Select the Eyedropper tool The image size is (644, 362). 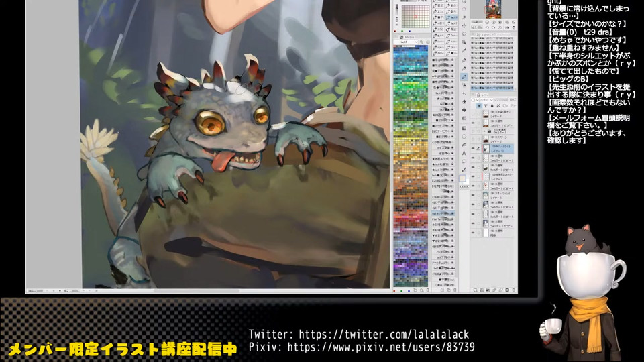tap(464, 51)
